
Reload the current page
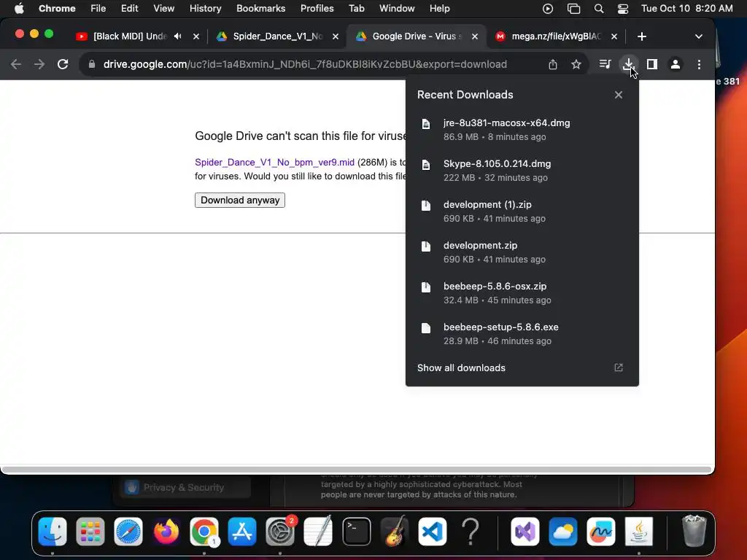(x=63, y=64)
